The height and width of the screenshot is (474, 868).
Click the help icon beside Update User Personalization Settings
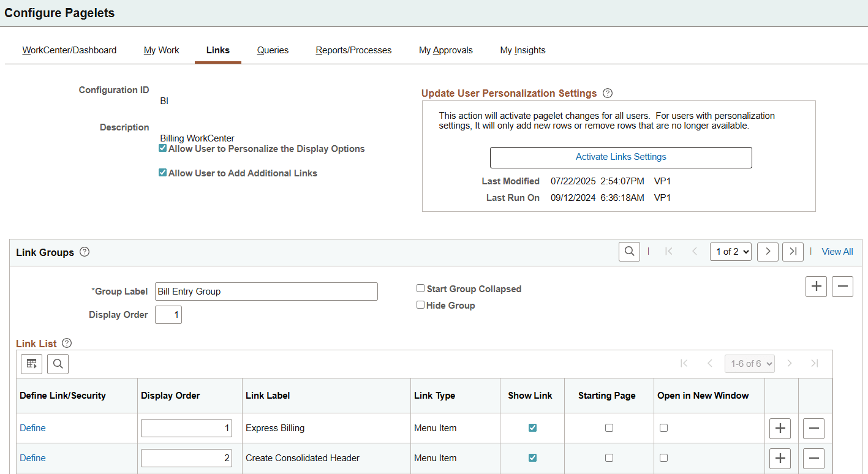(x=607, y=92)
